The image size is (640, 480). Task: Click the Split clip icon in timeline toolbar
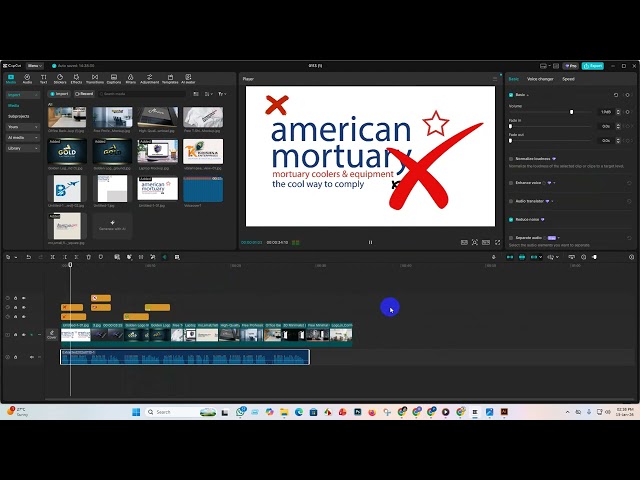coord(53,257)
